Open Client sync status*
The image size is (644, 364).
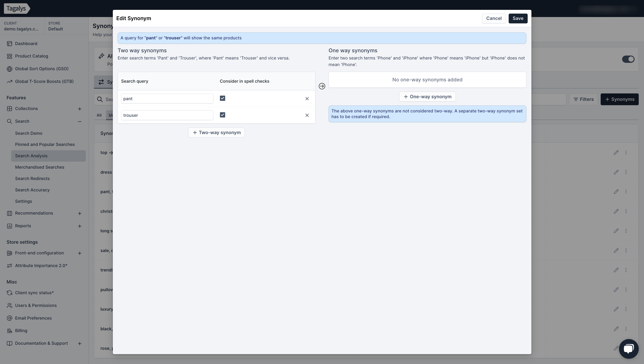[x=34, y=293]
